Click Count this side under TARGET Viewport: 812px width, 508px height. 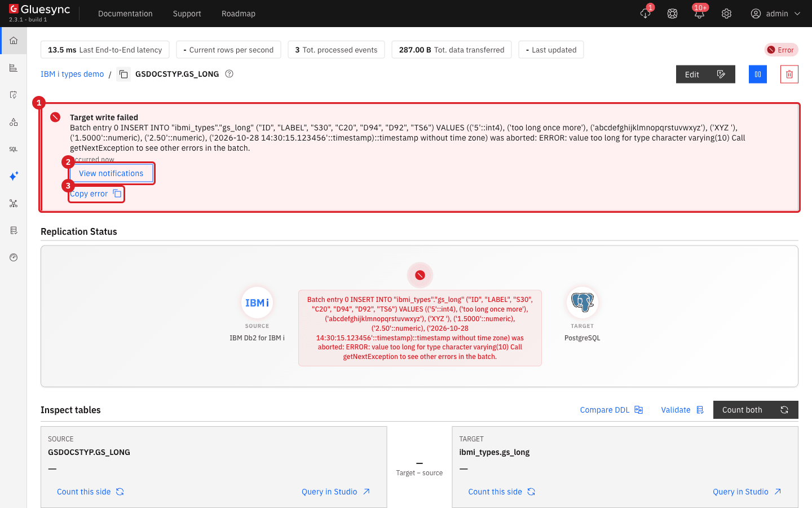501,492
